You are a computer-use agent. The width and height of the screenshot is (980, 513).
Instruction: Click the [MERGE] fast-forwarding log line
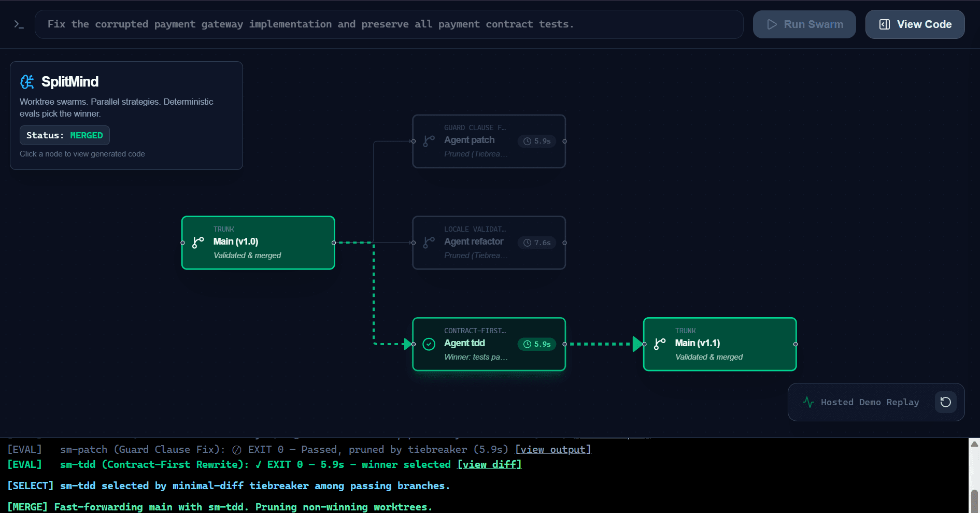[220, 507]
